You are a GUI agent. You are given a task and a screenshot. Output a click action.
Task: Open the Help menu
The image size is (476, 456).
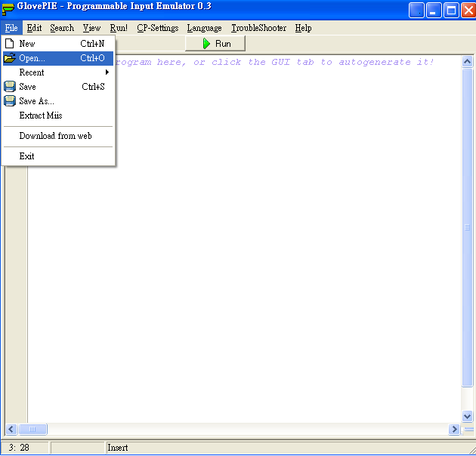(303, 28)
